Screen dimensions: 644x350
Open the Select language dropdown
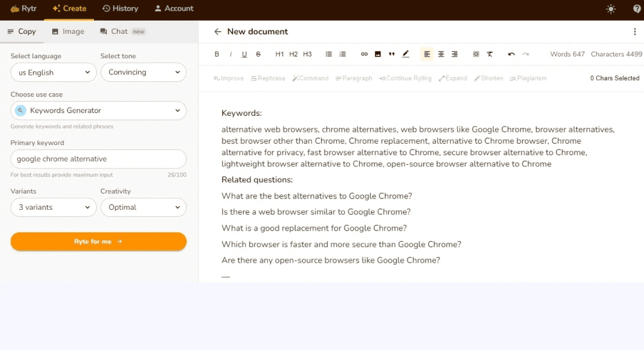(54, 72)
